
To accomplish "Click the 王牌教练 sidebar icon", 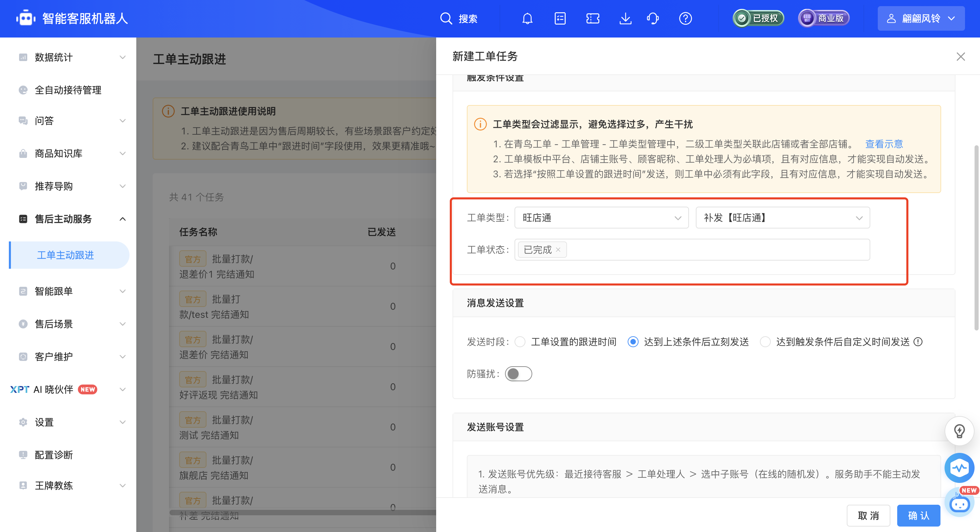I will pos(23,486).
